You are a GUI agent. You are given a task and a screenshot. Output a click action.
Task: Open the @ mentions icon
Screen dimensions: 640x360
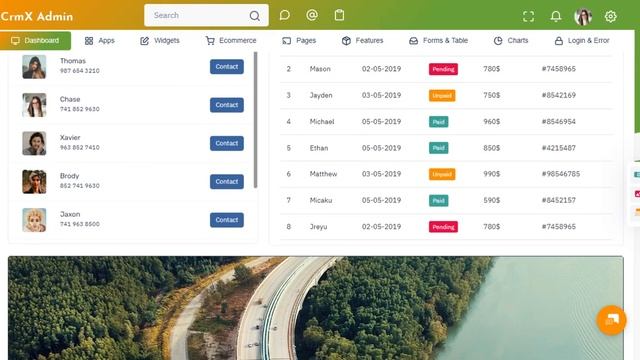click(x=312, y=15)
